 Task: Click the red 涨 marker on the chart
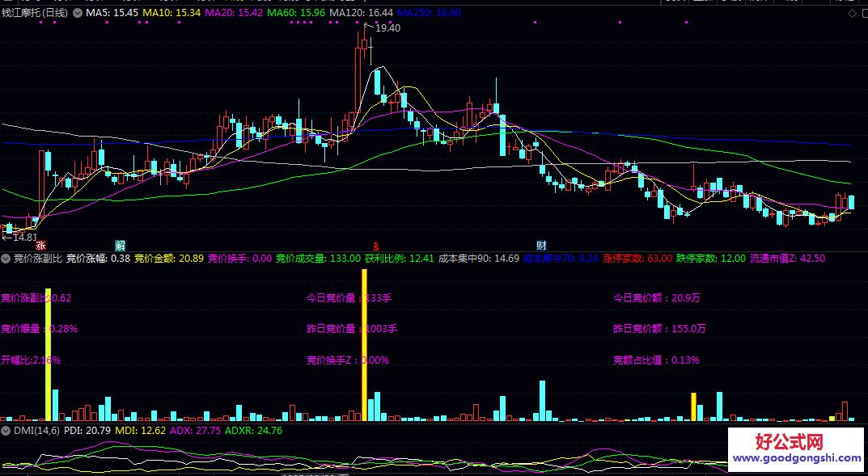click(40, 246)
